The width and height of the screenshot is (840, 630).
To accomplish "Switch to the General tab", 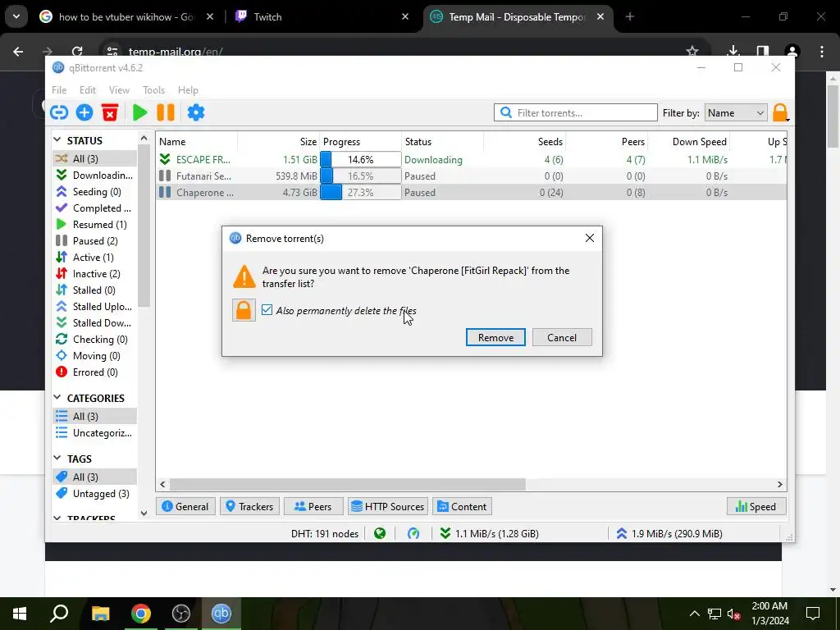I will coord(185,506).
